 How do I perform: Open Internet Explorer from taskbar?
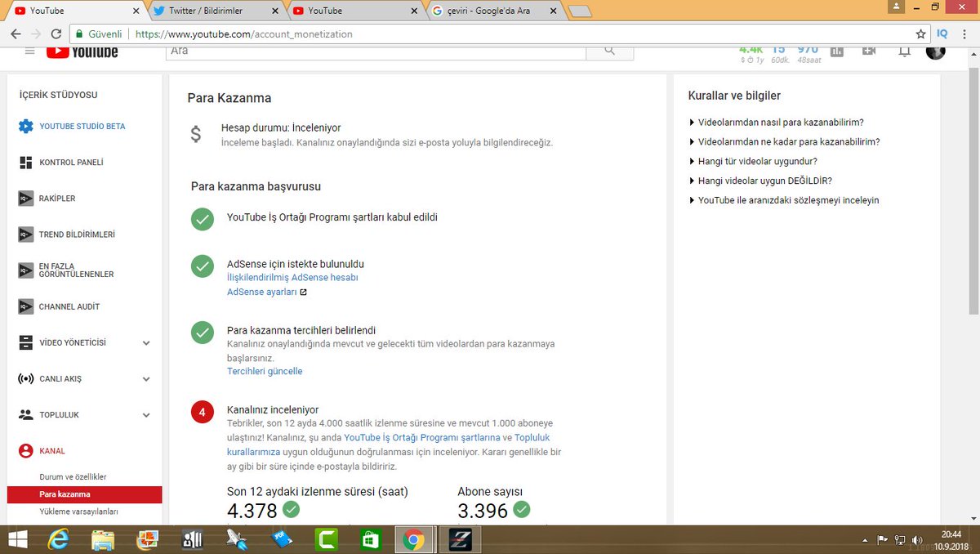(59, 539)
